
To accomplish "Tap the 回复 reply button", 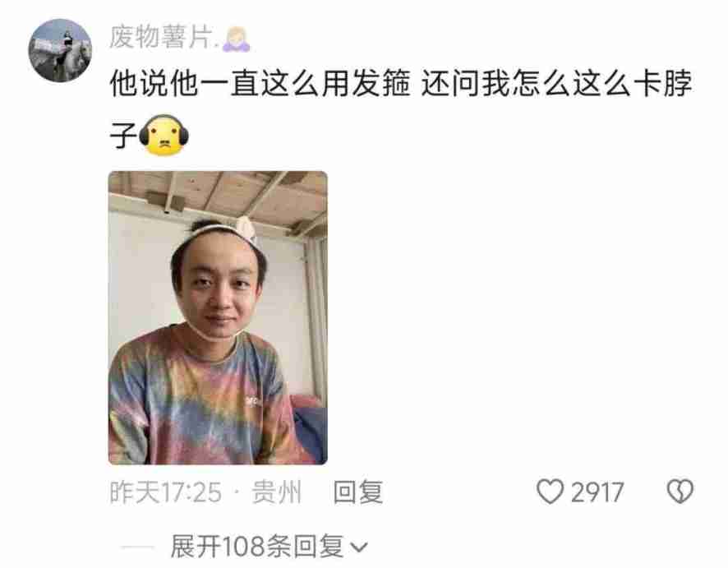I will pos(358,492).
